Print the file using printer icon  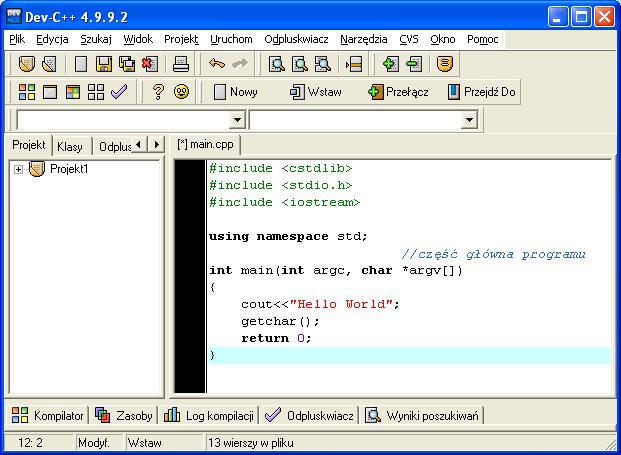[x=181, y=64]
